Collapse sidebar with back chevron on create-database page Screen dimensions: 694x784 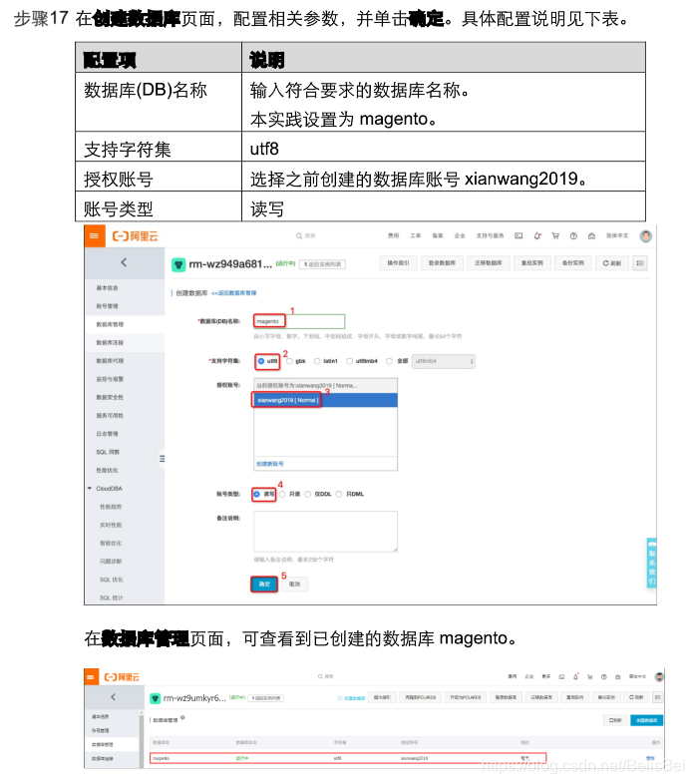(x=124, y=262)
